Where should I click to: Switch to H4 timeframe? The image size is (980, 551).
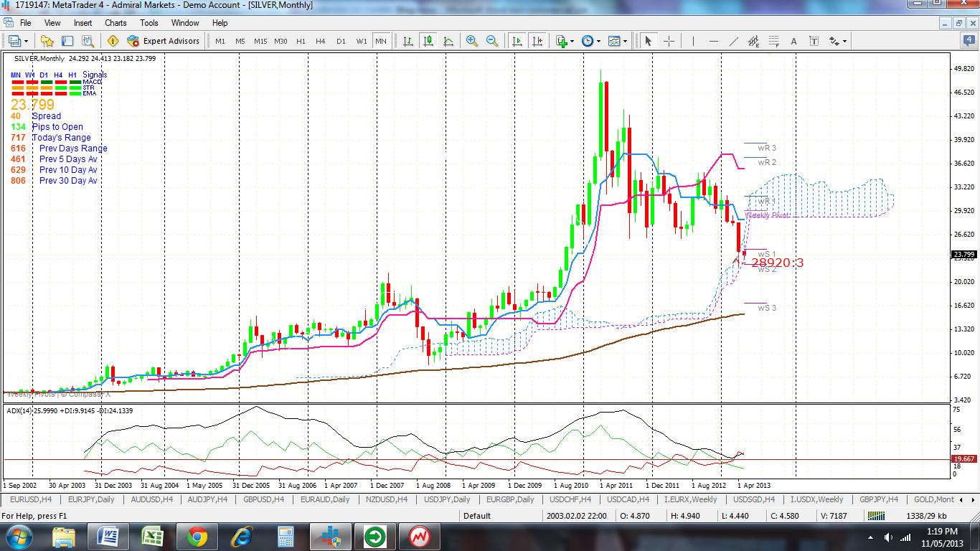pyautogui.click(x=321, y=41)
